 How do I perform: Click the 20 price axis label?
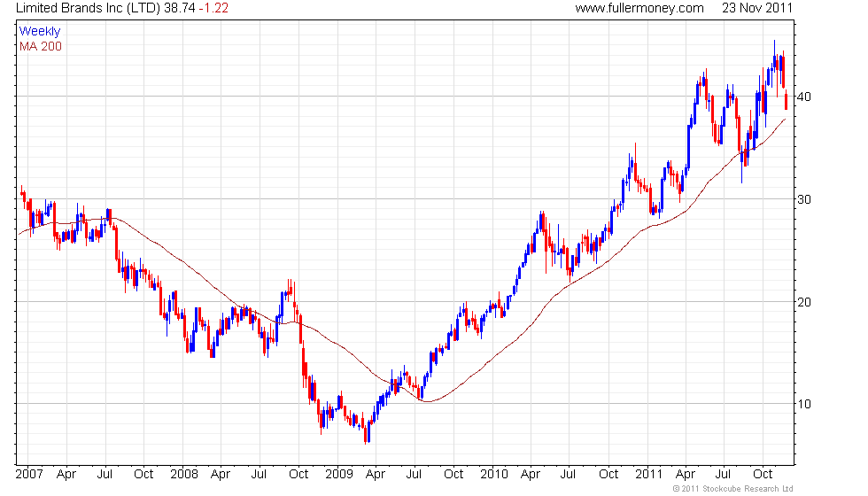[x=804, y=302]
